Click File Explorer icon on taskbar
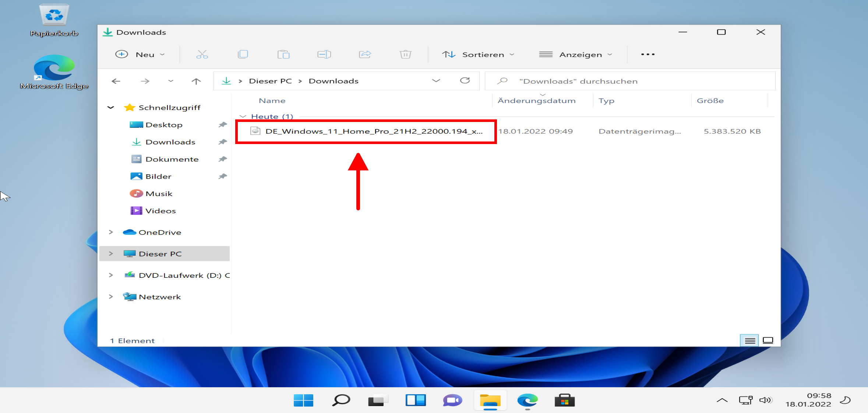This screenshot has width=868, height=413. pos(490,401)
